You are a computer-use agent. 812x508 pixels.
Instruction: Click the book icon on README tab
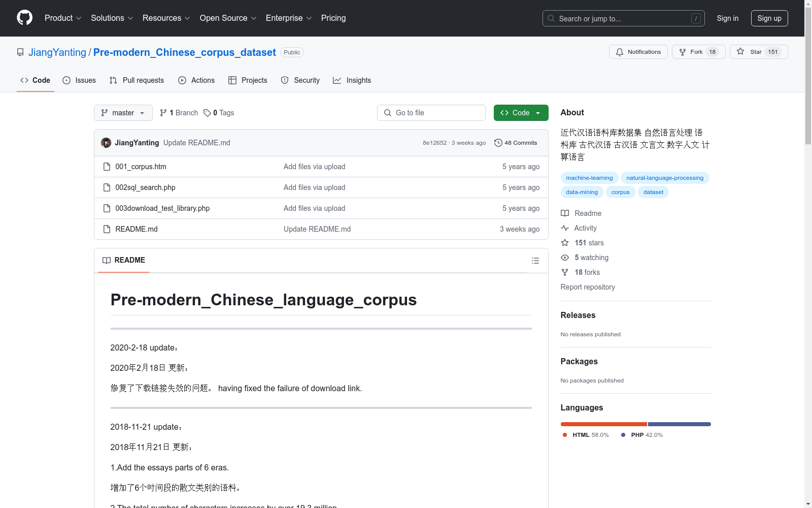click(x=107, y=260)
